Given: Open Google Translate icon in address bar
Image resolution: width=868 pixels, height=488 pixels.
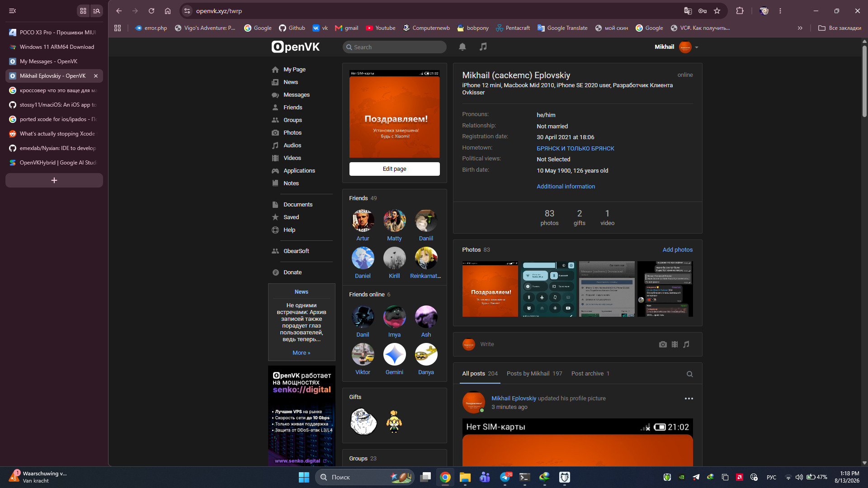Looking at the screenshot, I should (688, 11).
